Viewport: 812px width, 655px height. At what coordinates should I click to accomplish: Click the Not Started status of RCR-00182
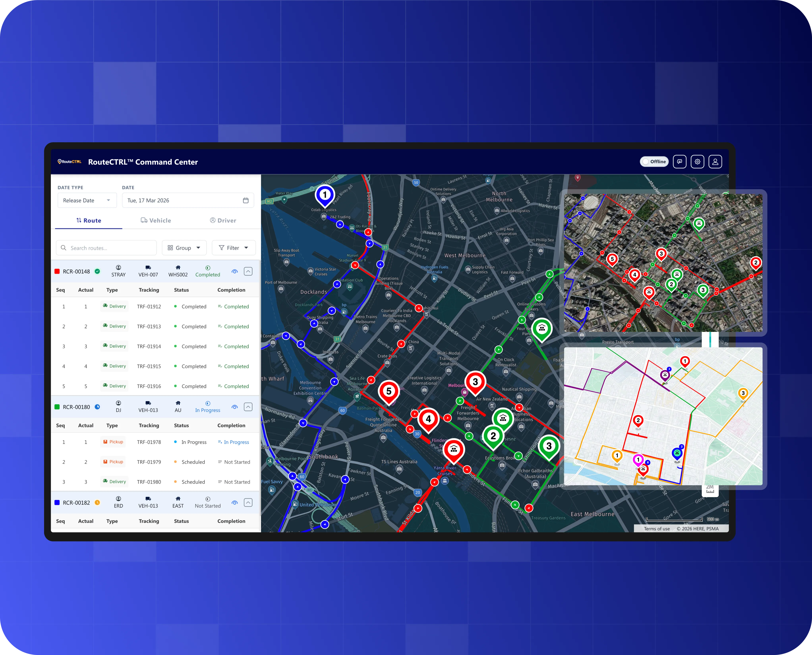(x=207, y=506)
